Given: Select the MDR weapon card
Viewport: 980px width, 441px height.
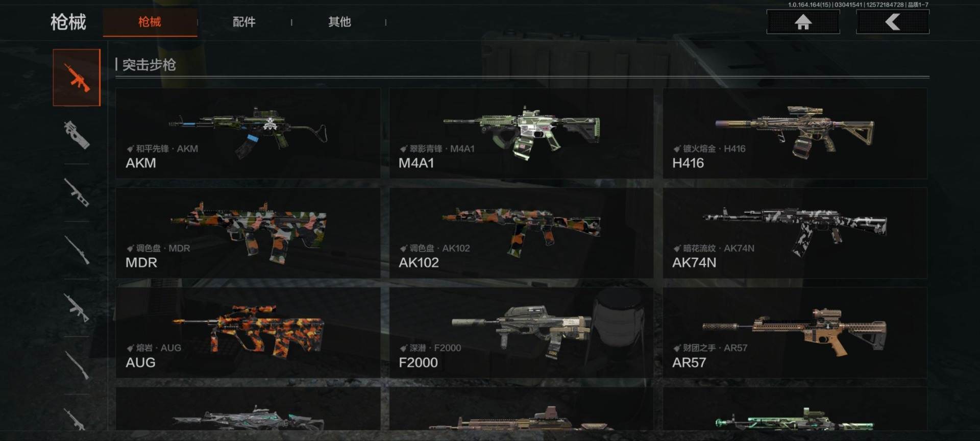Looking at the screenshot, I should pos(248,233).
